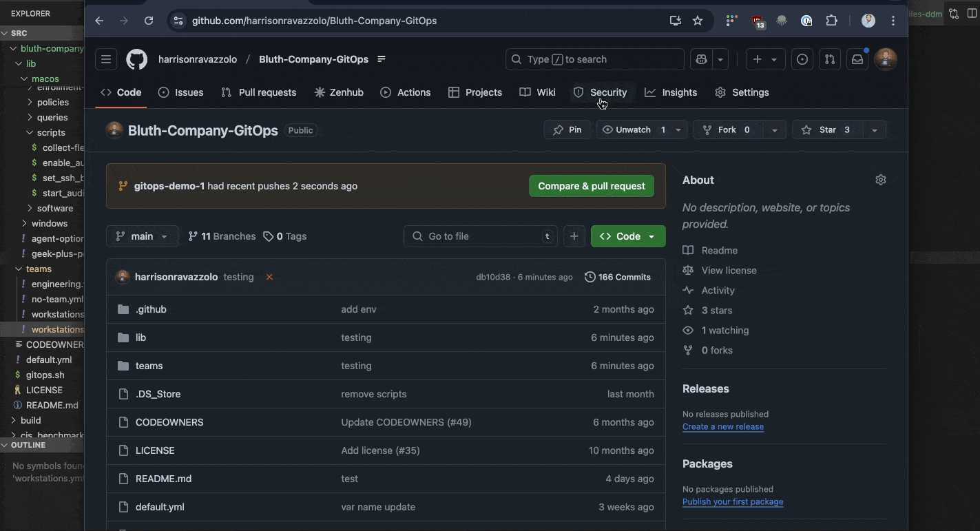Open the Fork dropdown arrow
The width and height of the screenshot is (980, 531).
pyautogui.click(x=775, y=129)
